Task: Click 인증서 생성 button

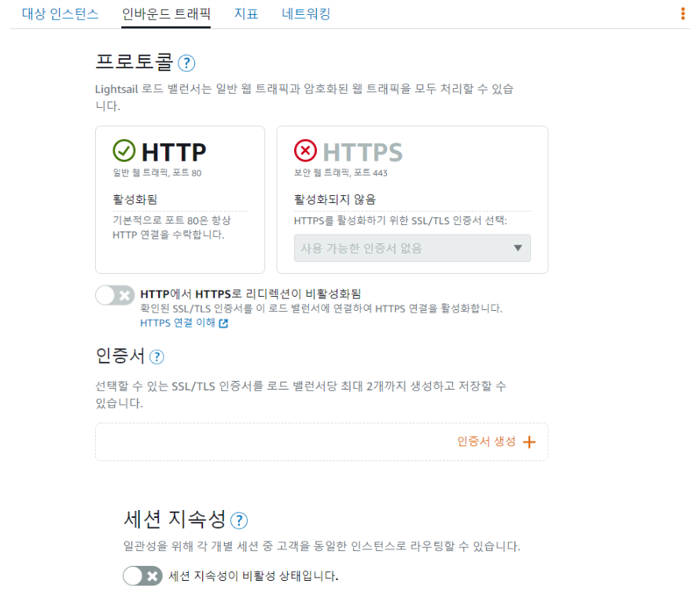Action: click(x=496, y=442)
